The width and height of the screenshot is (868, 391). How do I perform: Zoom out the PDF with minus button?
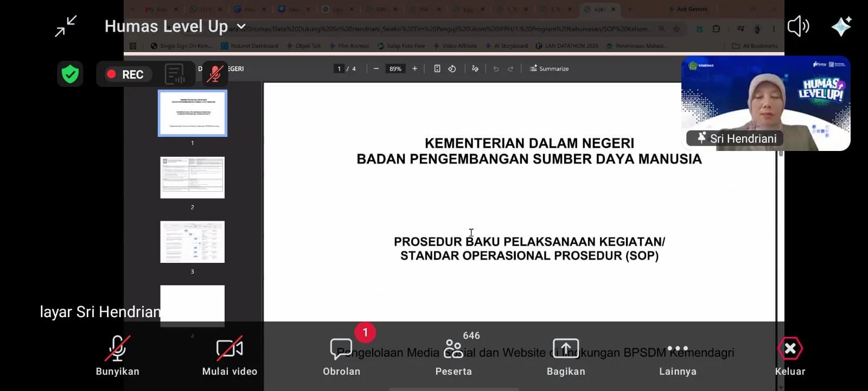click(x=376, y=69)
